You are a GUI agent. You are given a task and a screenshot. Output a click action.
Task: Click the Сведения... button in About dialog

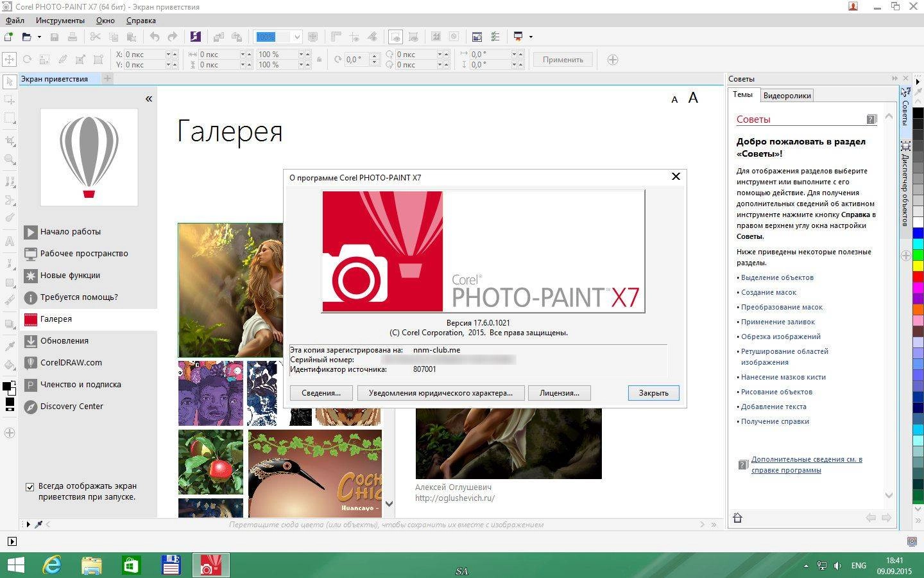[321, 393]
